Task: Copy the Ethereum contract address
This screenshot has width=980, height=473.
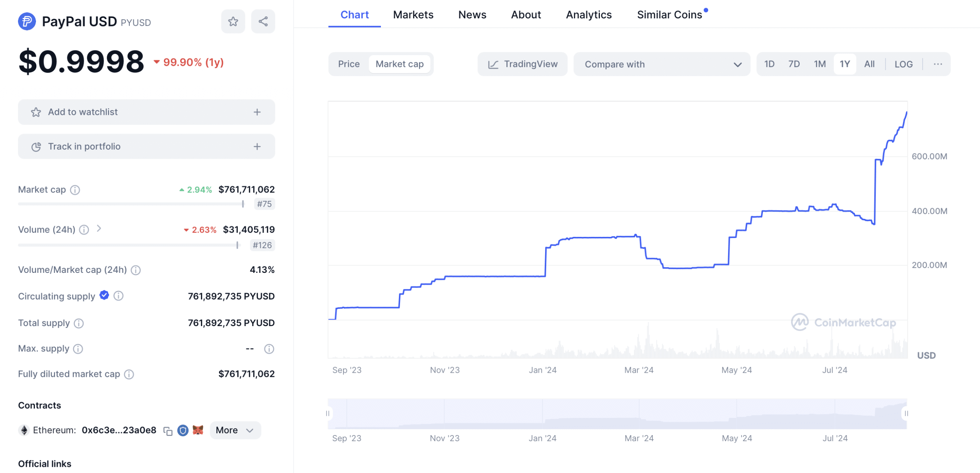Action: coord(168,431)
